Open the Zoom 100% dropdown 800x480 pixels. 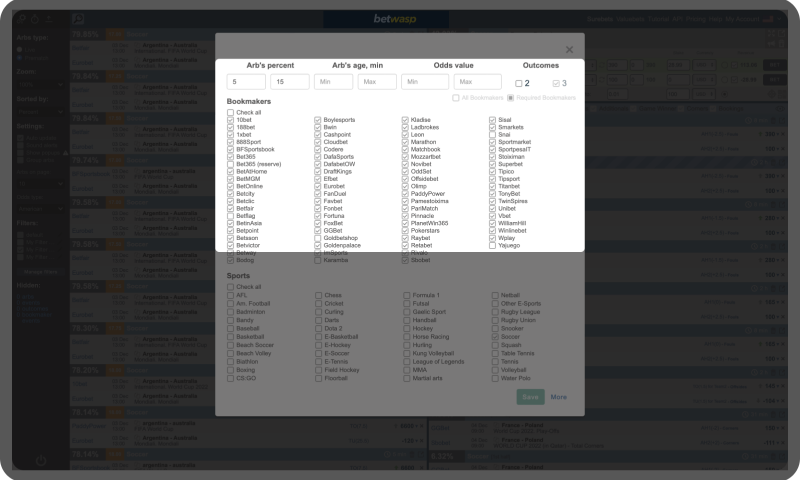click(40, 85)
